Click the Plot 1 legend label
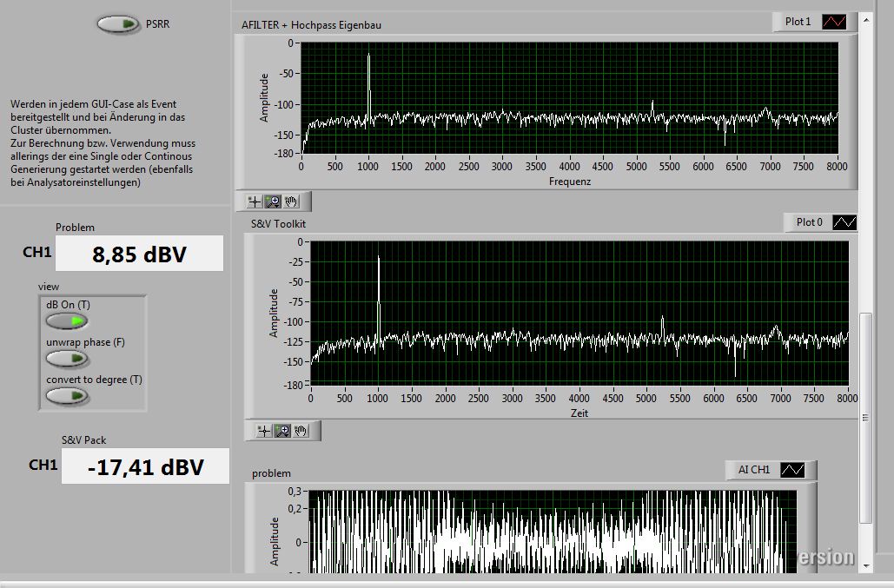This screenshot has width=894, height=588. click(798, 22)
